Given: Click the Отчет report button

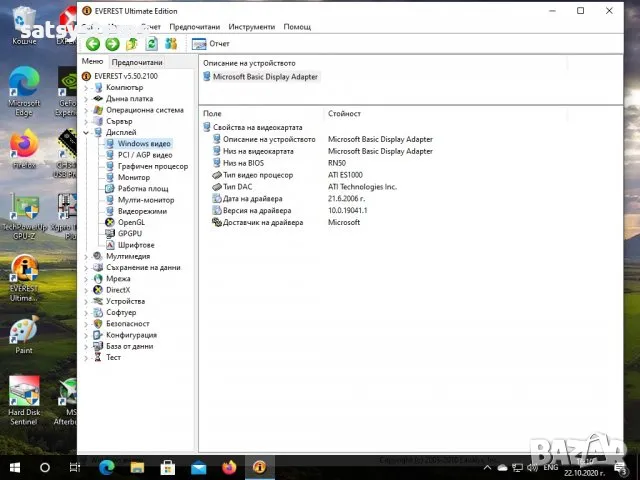Looking at the screenshot, I should tap(211, 44).
